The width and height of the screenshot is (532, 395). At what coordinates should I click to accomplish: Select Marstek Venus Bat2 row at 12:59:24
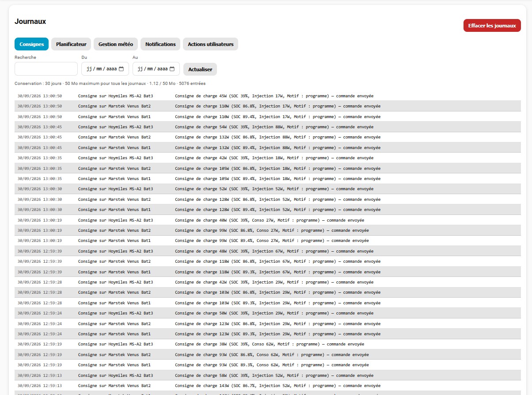pos(268,323)
